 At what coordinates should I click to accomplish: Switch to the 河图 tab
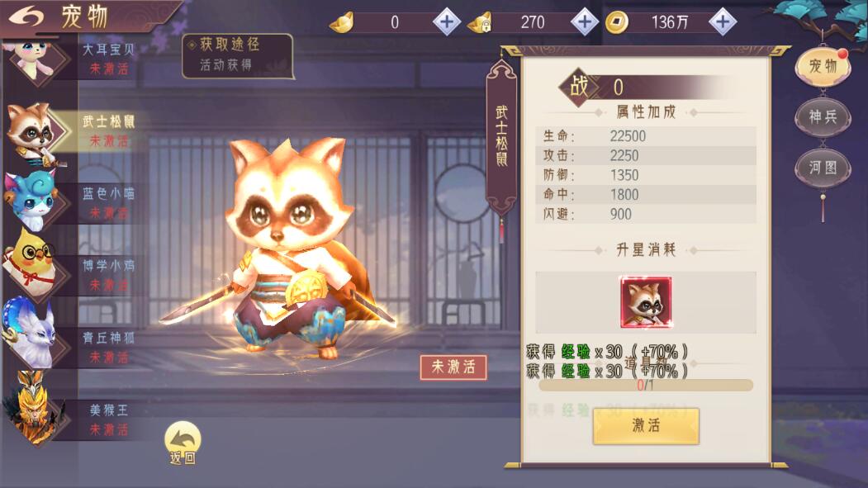(x=823, y=167)
